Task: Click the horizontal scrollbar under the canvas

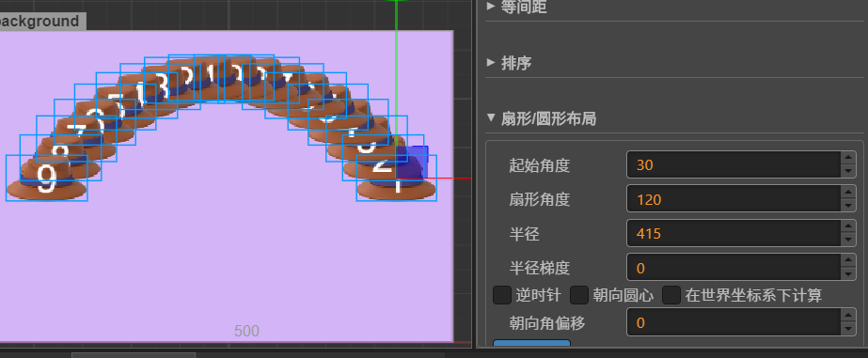Action: point(133,354)
